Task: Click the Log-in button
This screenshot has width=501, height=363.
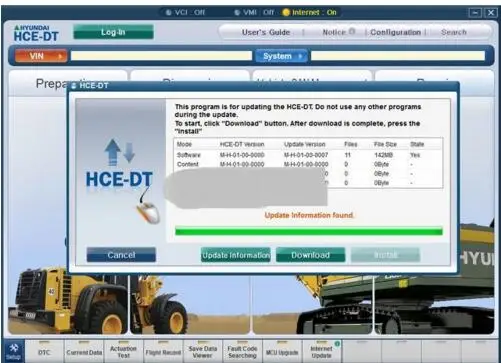Action: (113, 32)
